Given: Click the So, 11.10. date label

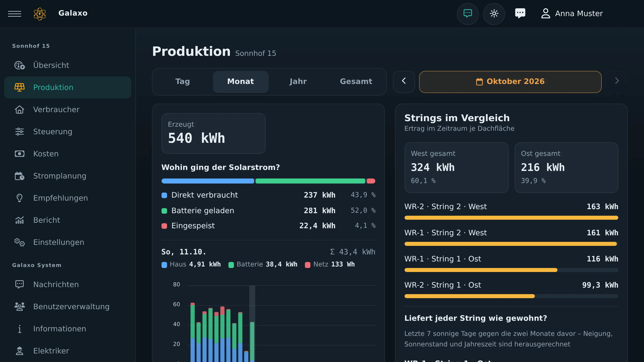Looking at the screenshot, I should pyautogui.click(x=184, y=252).
